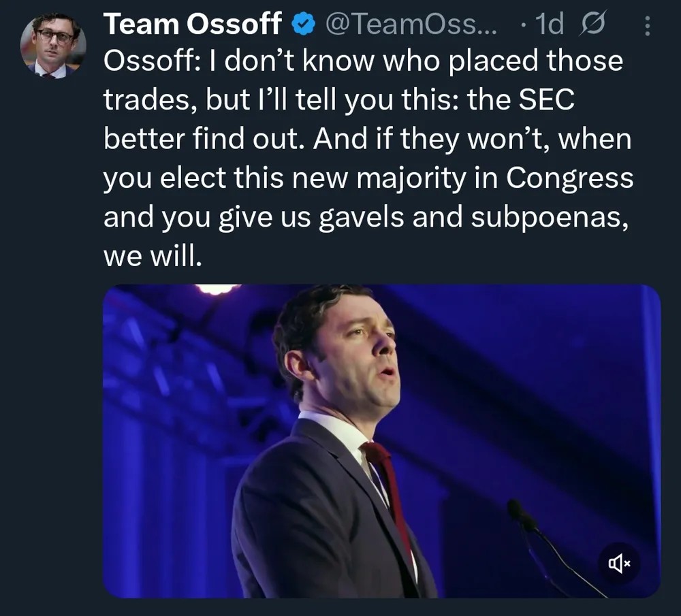This screenshot has width=681, height=616.
Task: Click the word SEC in the tweet
Action: point(546,99)
